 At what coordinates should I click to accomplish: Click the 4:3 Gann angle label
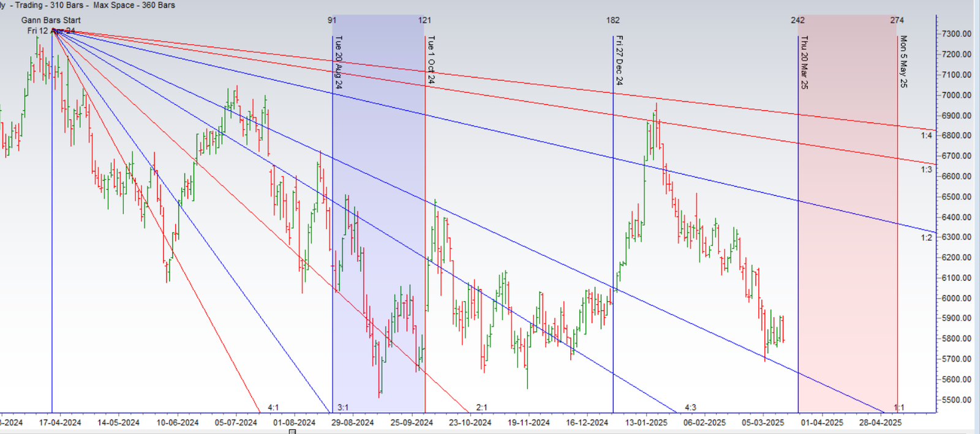coord(690,407)
